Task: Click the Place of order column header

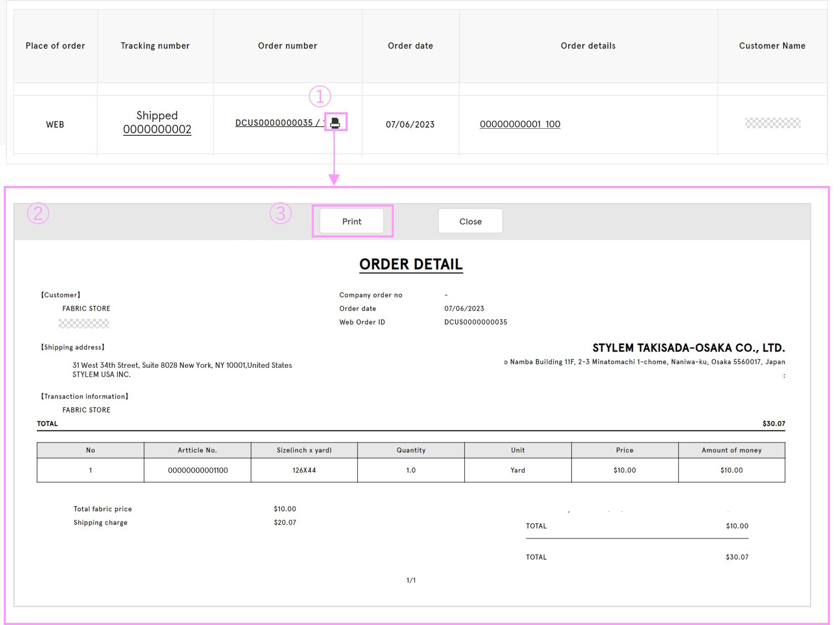Action: pyautogui.click(x=55, y=46)
